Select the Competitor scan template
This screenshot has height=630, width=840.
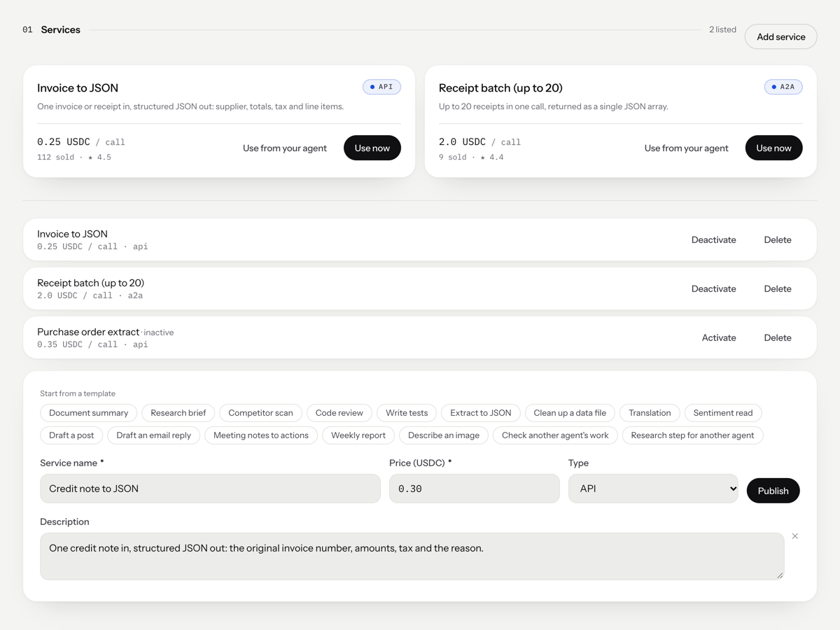260,413
